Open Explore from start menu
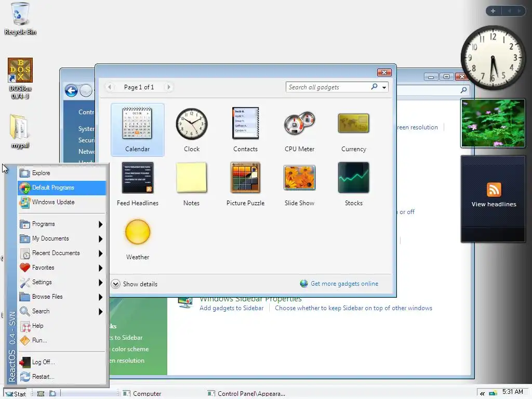This screenshot has width=532, height=399. (62, 173)
